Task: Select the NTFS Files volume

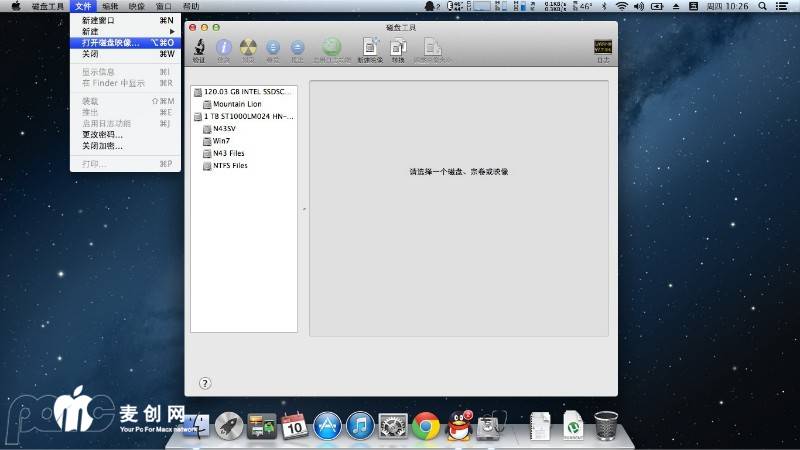Action: click(x=229, y=165)
